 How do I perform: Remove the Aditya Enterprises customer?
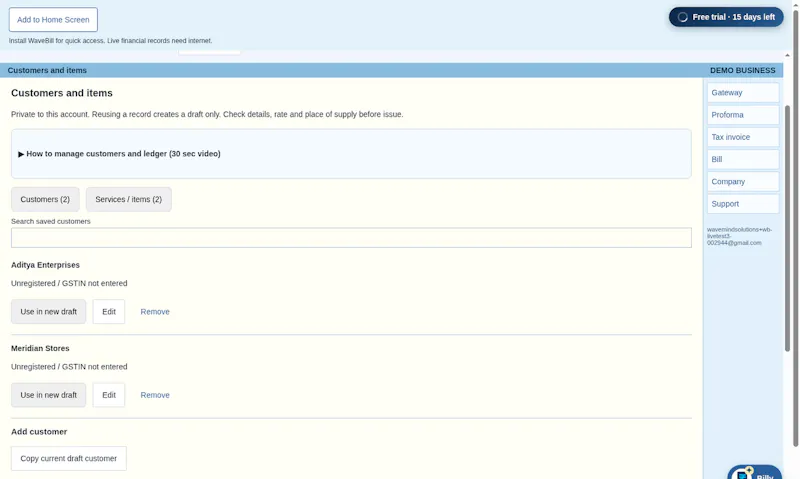coord(155,312)
